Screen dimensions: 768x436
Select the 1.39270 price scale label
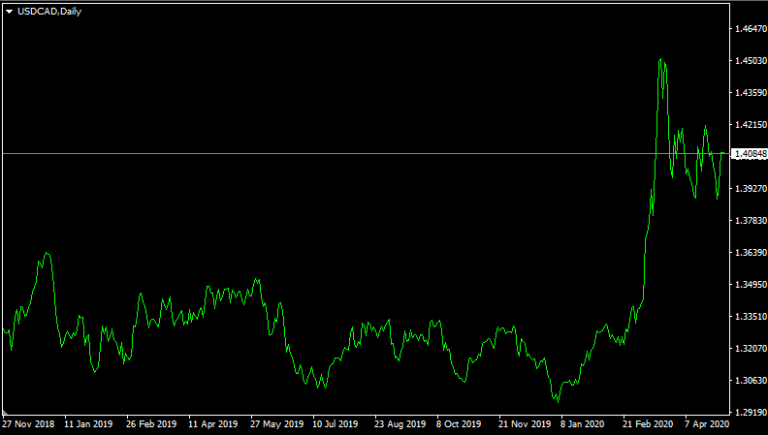point(748,189)
